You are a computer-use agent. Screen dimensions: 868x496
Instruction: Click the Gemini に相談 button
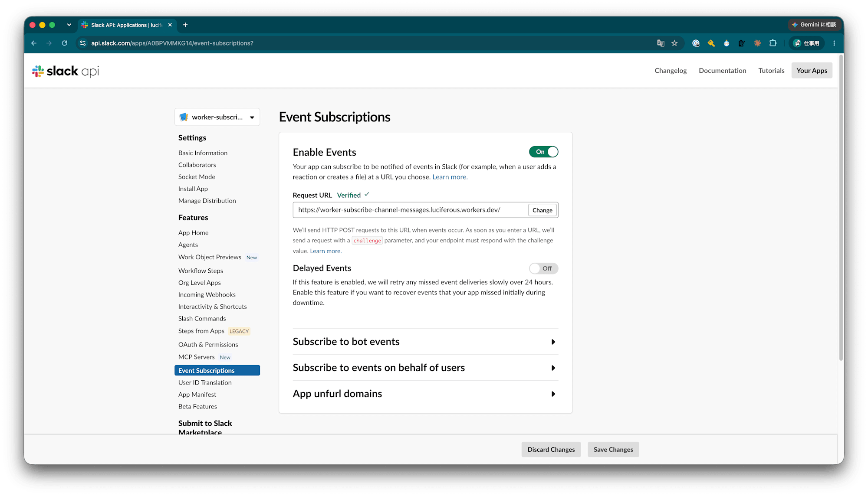(814, 25)
